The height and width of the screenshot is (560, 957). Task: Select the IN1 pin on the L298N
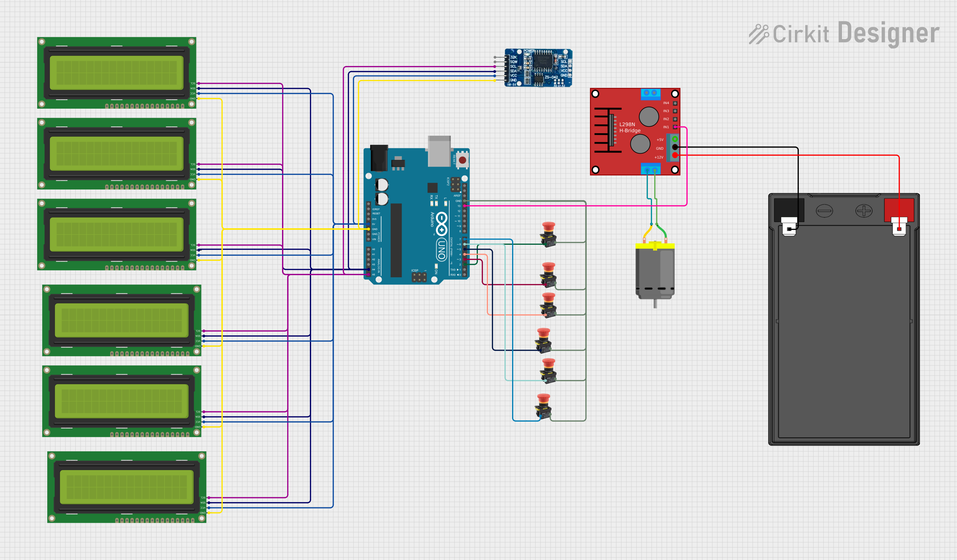tap(675, 127)
